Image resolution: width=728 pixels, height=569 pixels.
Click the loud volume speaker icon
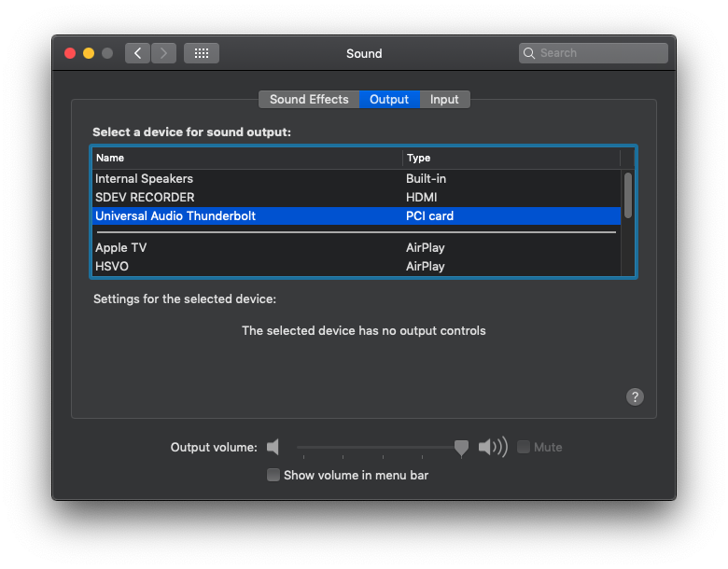493,447
